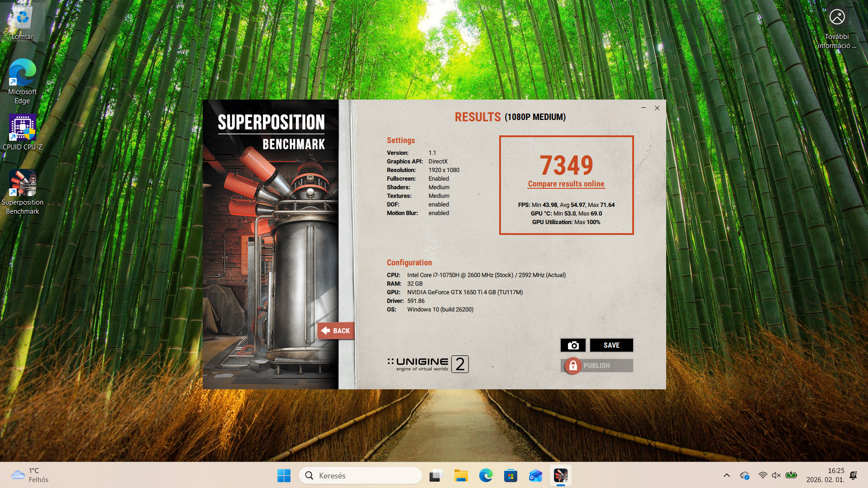The image size is (868, 488).
Task: Click the driver version 591.86
Action: click(416, 301)
